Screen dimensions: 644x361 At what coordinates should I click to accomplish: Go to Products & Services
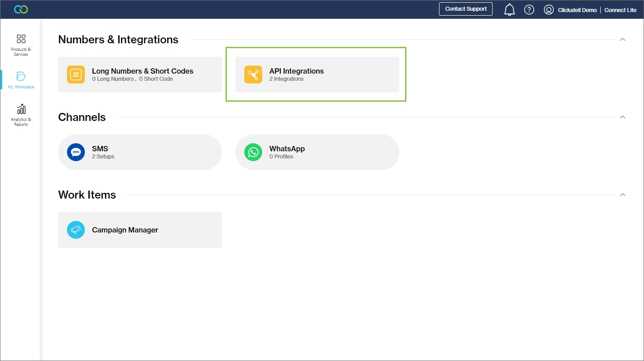(21, 45)
